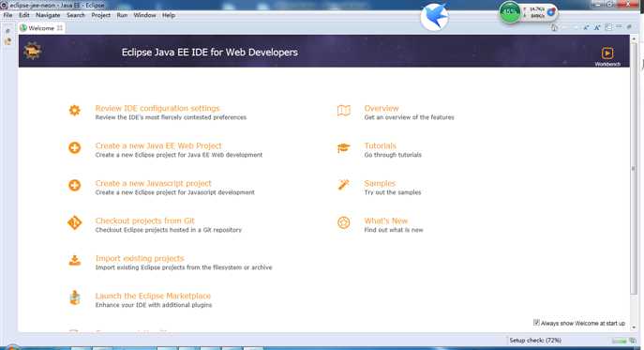Click 'Enhance your IDE with additional plugins' text

[154, 305]
